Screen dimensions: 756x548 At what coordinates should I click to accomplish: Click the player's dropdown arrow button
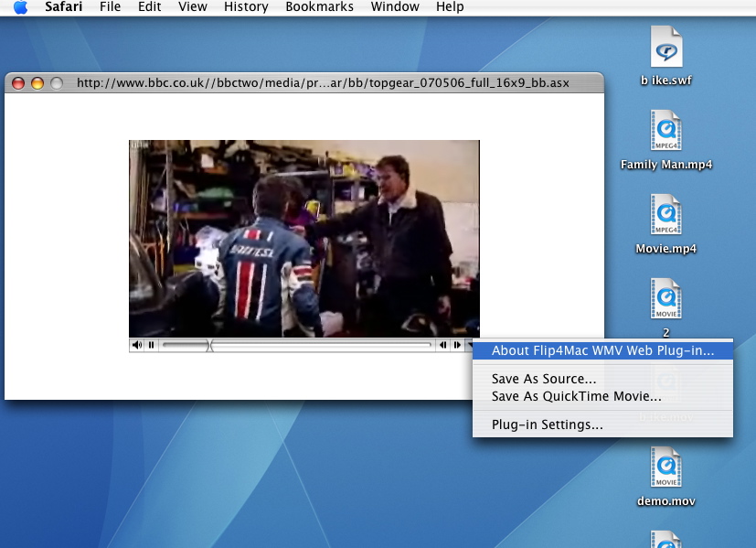click(x=469, y=345)
